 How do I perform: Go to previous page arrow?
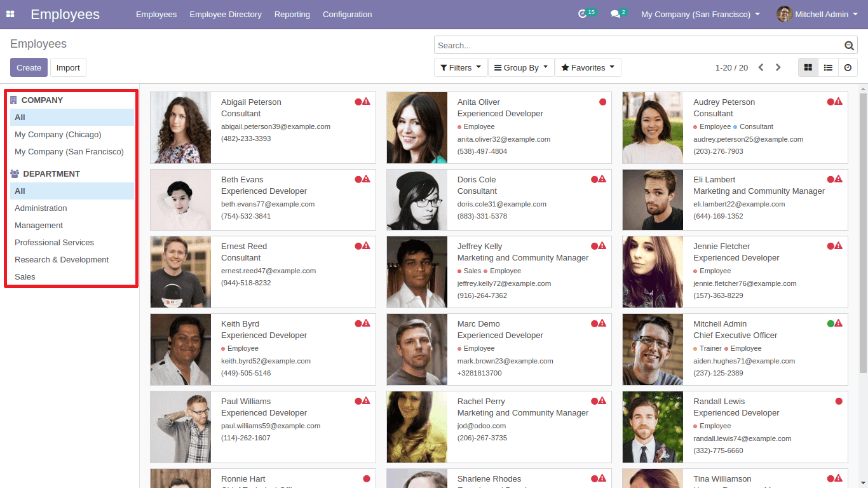[761, 67]
